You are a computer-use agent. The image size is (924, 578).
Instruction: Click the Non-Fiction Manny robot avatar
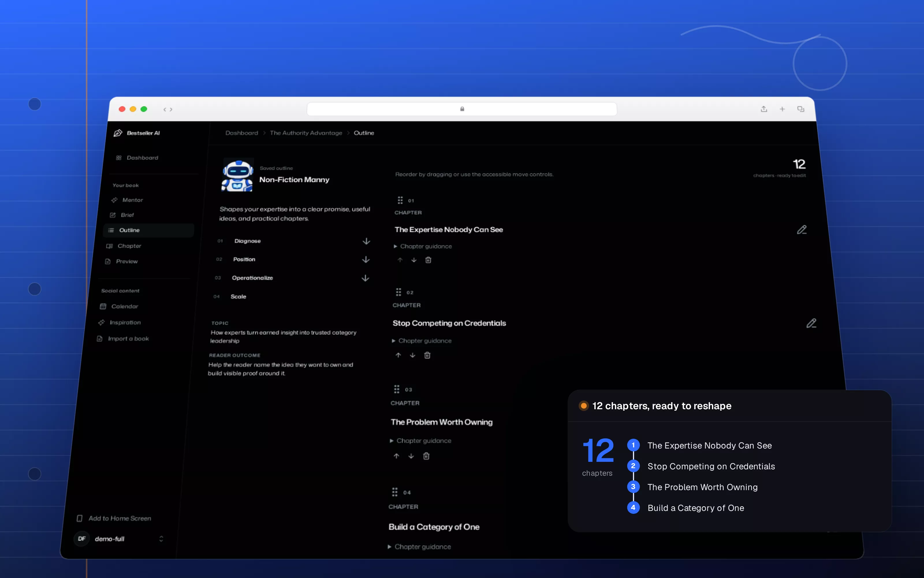[237, 175]
